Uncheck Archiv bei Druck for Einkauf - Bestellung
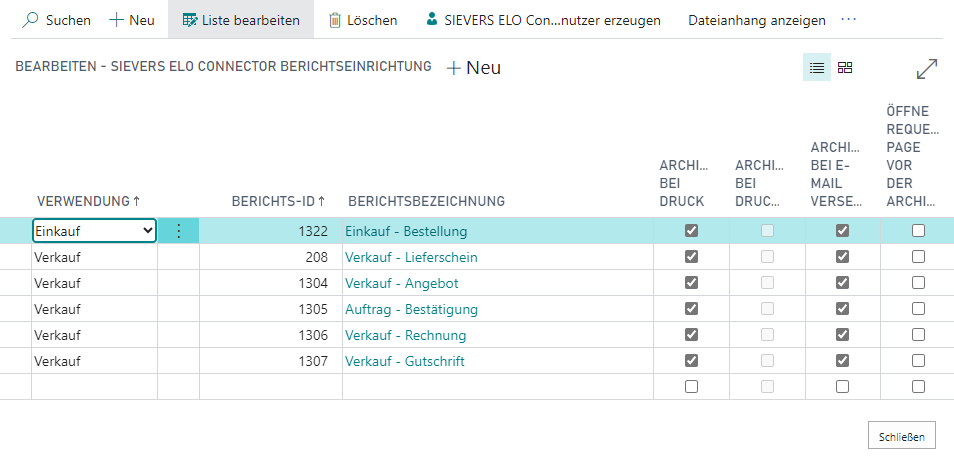The width and height of the screenshot is (954, 469). [691, 231]
